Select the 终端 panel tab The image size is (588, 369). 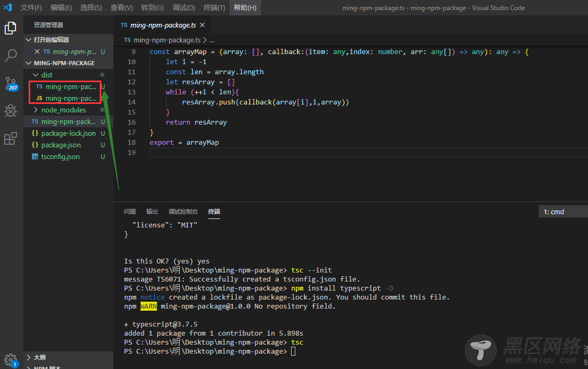pyautogui.click(x=214, y=212)
